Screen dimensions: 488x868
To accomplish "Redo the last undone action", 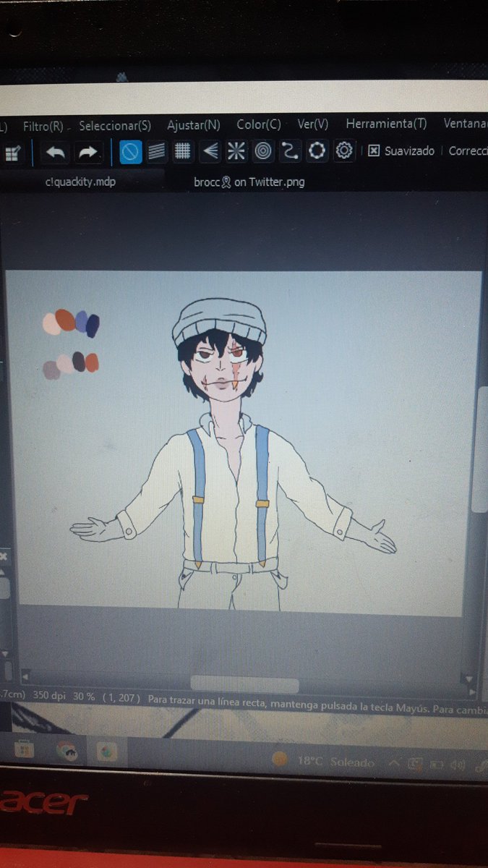I will pos(87,152).
